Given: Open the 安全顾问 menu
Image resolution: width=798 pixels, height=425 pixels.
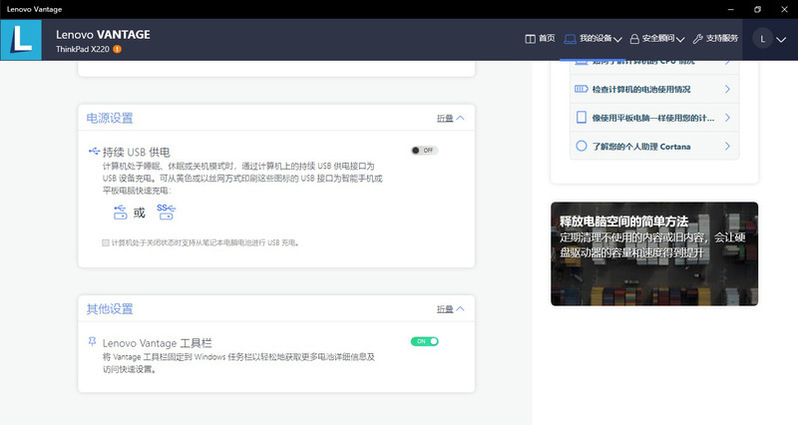Looking at the screenshot, I should click(657, 39).
